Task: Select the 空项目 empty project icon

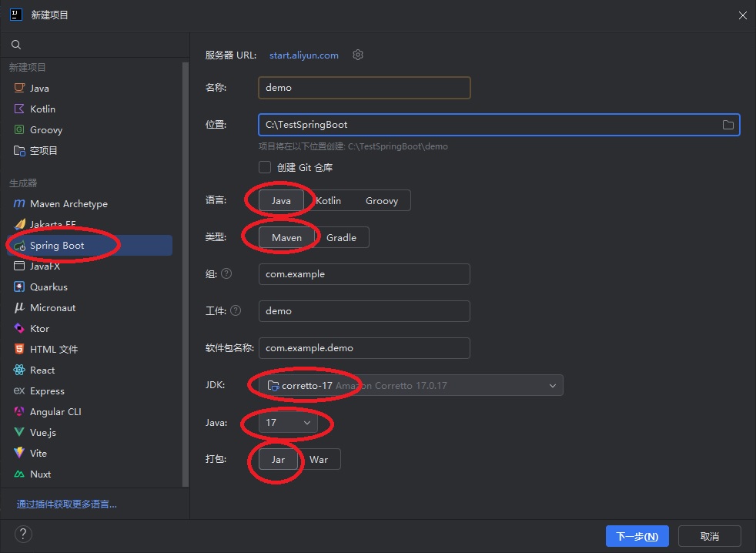Action: tap(19, 150)
